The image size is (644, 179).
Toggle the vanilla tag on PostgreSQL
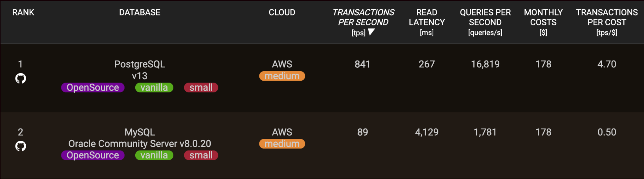(154, 88)
